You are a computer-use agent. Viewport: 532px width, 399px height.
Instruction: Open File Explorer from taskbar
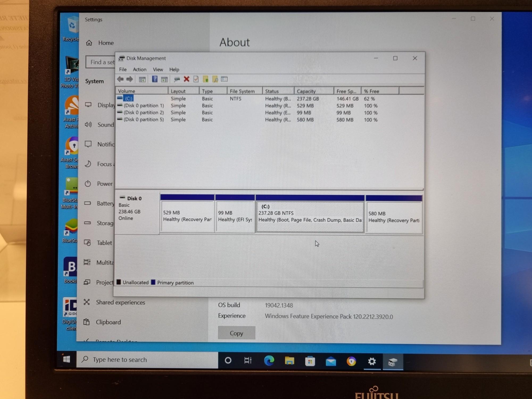[289, 361]
